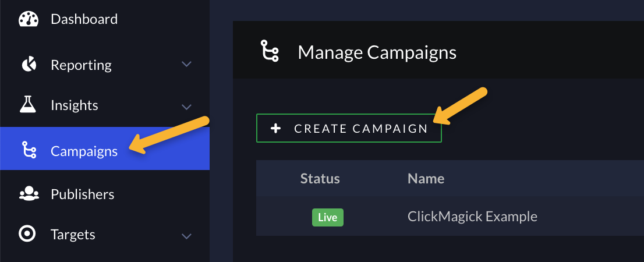The width and height of the screenshot is (644, 262).
Task: Expand the Insights submenu chevron
Action: click(186, 107)
